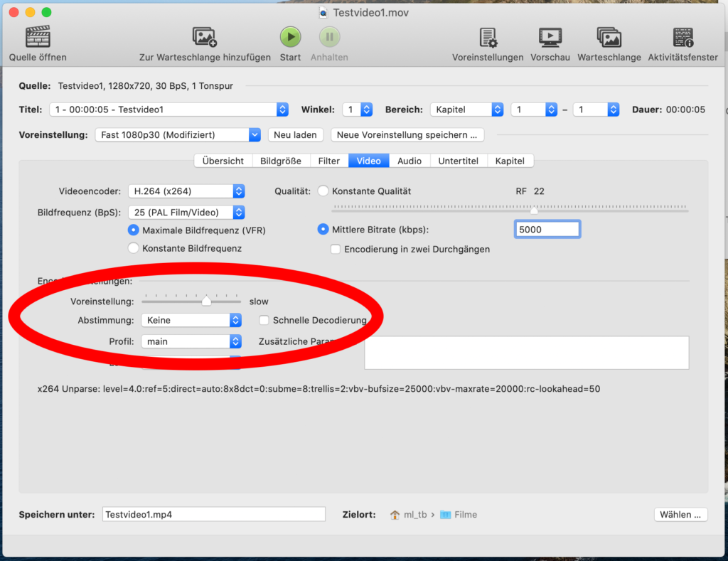Viewport: 728px width, 561px height.
Task: Enable Encodierung in zwei Durchgängen checkbox
Action: [x=336, y=250]
